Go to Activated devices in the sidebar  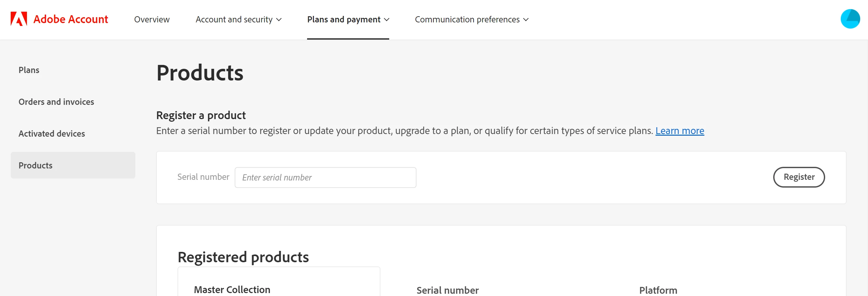52,133
